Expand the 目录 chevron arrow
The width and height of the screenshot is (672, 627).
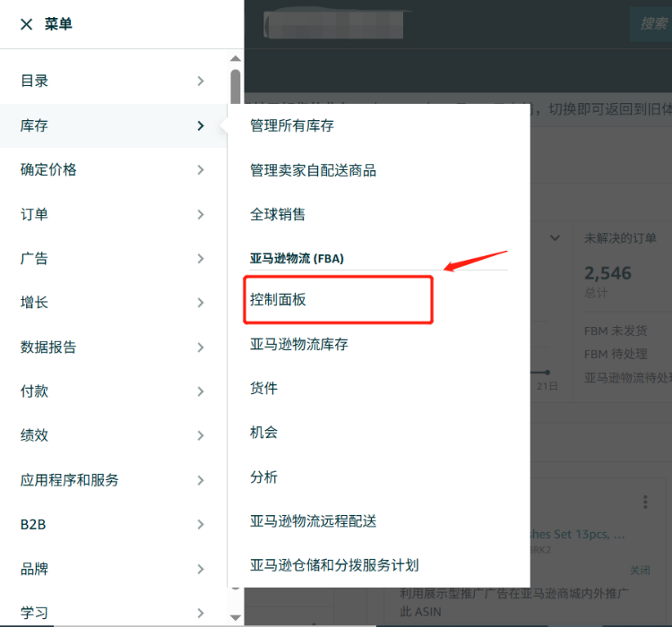click(201, 82)
